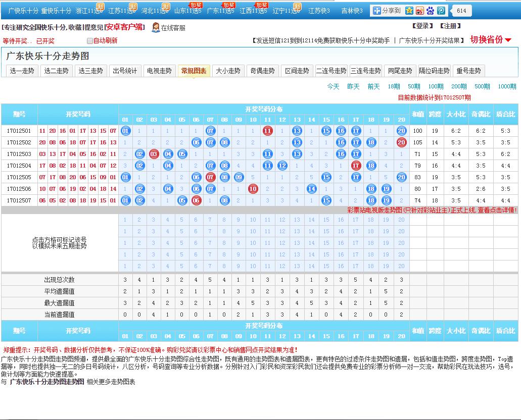This screenshot has width=521, height=420.
Task: Click the 注册 register link
Action: tap(450, 26)
